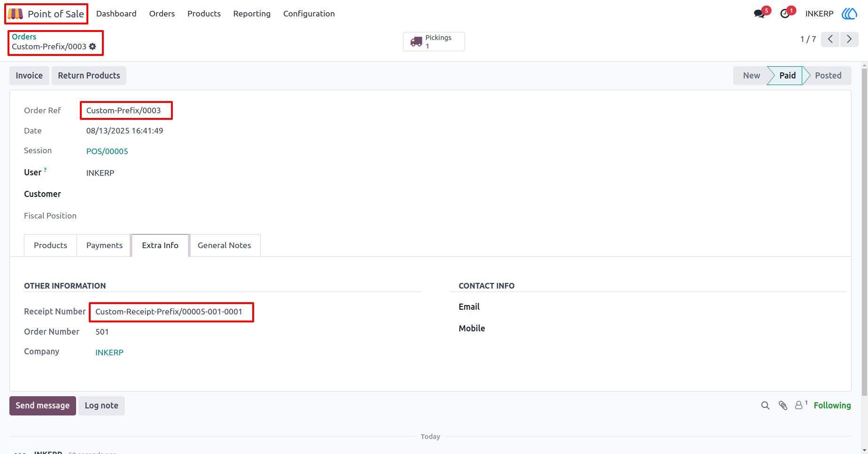This screenshot has width=868, height=454.
Task: Toggle the Following button
Action: click(x=832, y=406)
